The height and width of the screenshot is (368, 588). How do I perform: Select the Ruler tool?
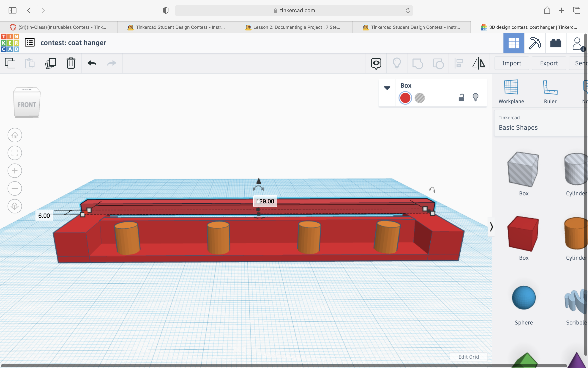pyautogui.click(x=550, y=92)
